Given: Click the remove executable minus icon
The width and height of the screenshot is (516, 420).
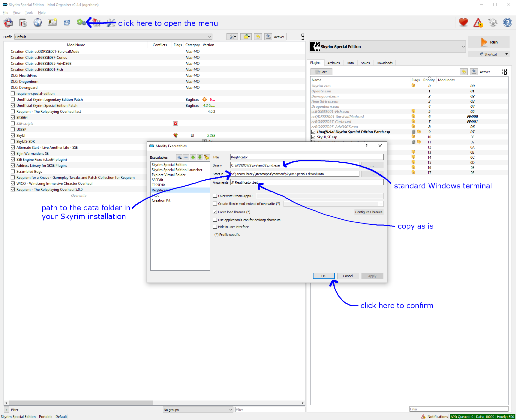Looking at the screenshot, I should pos(186,157).
